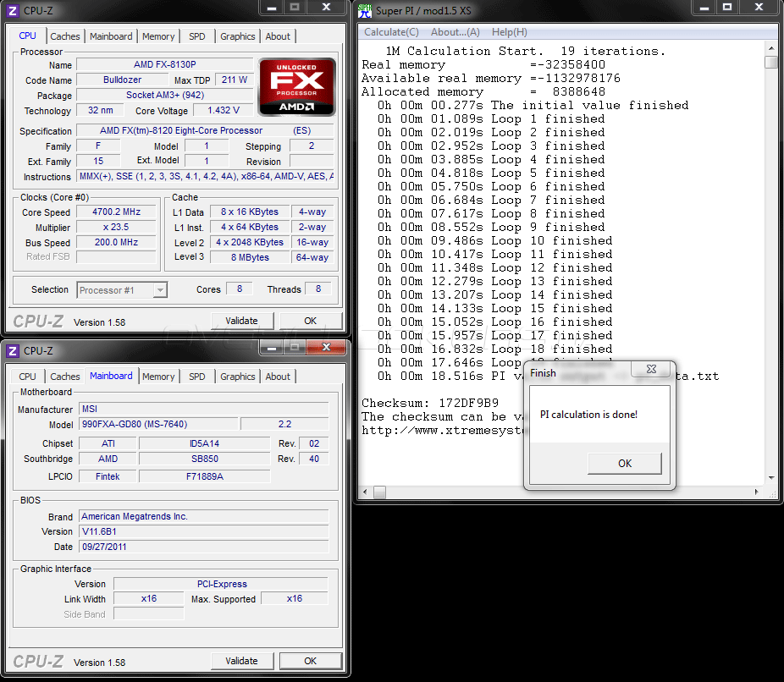Screen dimensions: 784x682
Task: Open Graphics tab in top CPU-Z window
Action: point(238,36)
